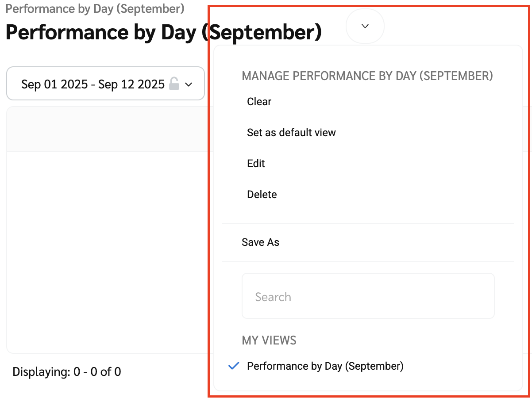Click the blue checkmark beside the selected view
Viewport: 532px width, 398px height.
[x=234, y=366]
